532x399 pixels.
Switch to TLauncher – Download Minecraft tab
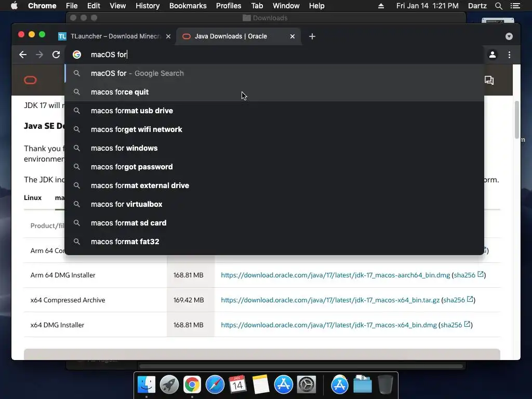click(x=115, y=36)
